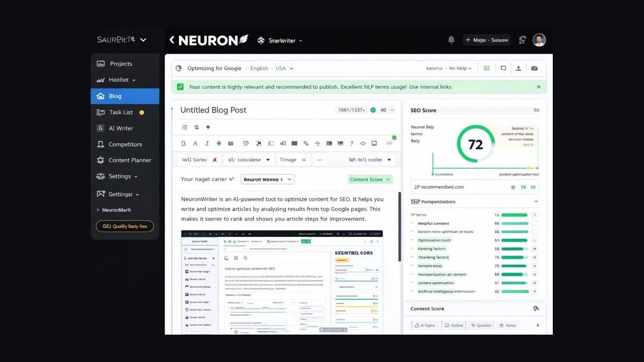Open Competitors in sidebar
This screenshot has height=362, width=644.
coord(125,144)
